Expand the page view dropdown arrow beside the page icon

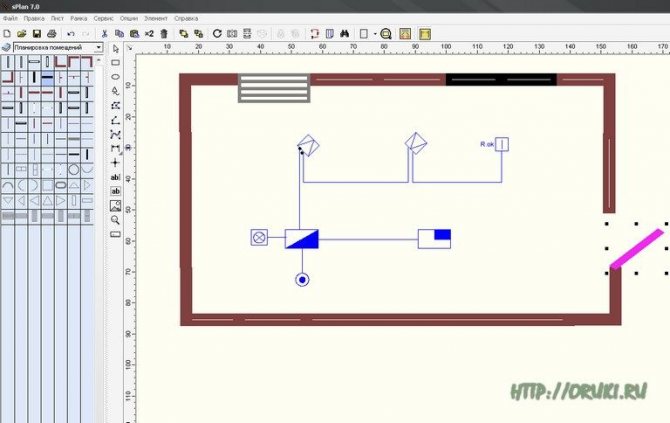pyautogui.click(x=374, y=33)
